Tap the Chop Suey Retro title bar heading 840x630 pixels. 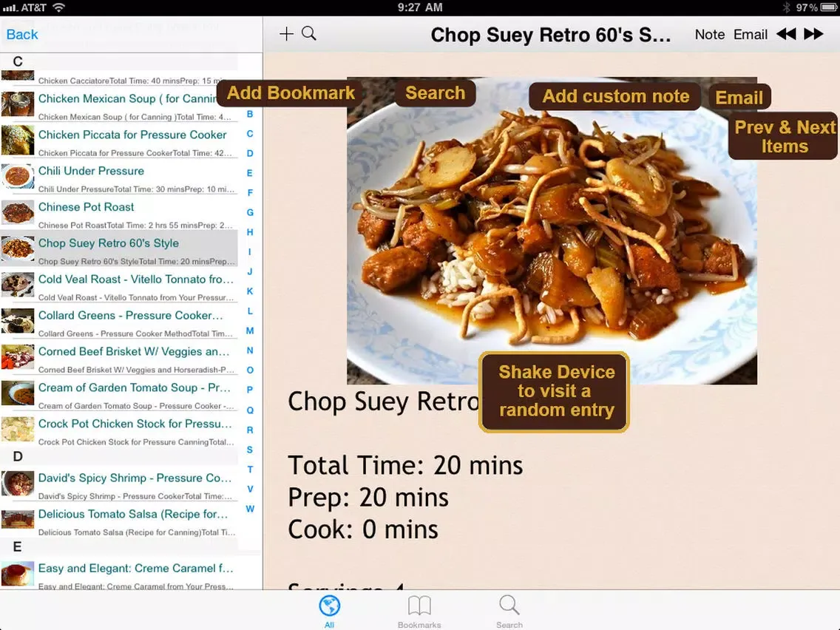click(551, 35)
